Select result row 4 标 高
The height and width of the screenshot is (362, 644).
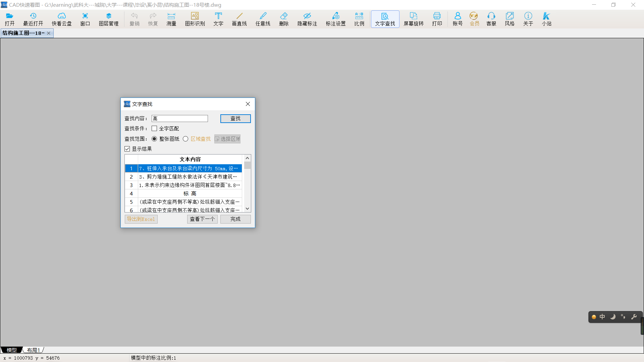pyautogui.click(x=183, y=193)
